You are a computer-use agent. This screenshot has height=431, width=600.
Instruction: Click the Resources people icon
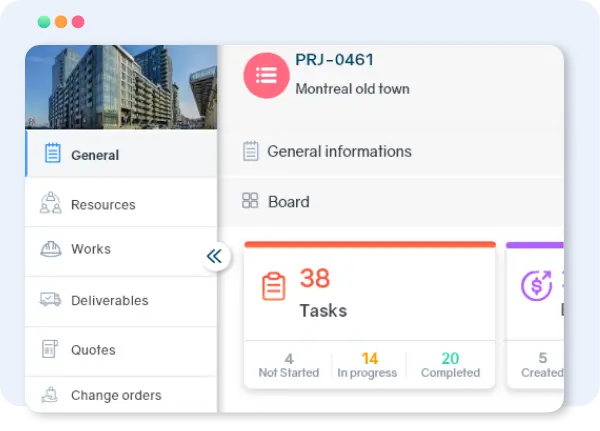[51, 204]
